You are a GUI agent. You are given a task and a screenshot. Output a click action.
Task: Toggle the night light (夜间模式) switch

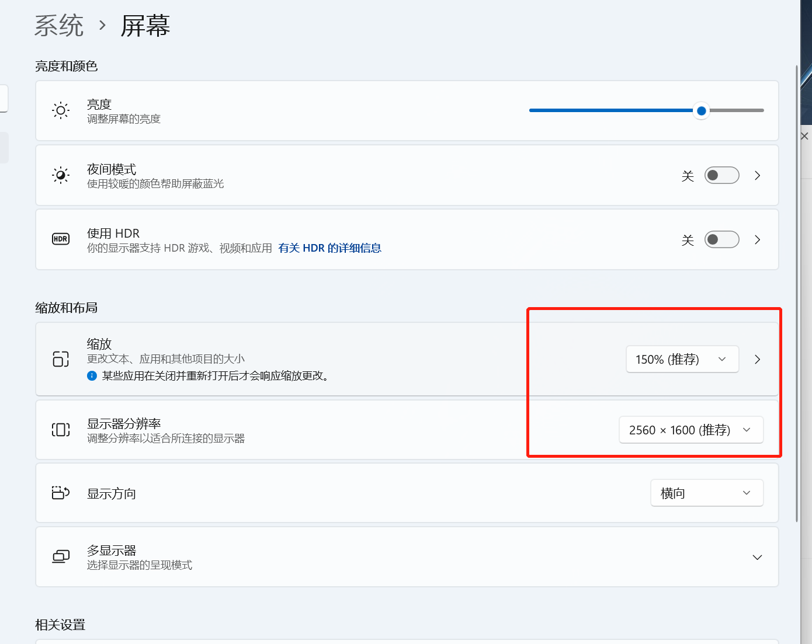721,175
